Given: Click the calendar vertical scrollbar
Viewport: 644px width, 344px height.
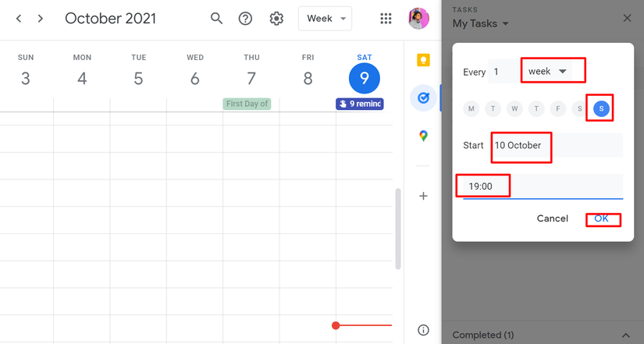Looking at the screenshot, I should (x=398, y=229).
